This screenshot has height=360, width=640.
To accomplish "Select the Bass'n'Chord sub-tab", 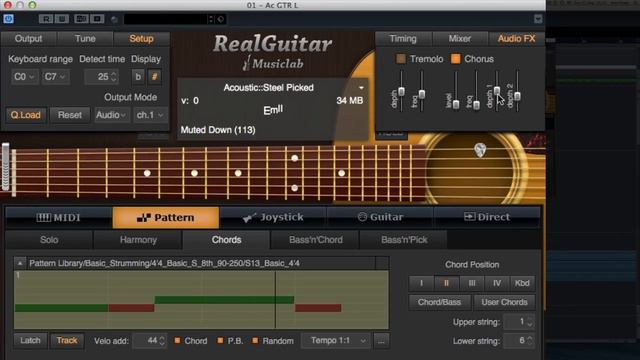I will click(316, 240).
